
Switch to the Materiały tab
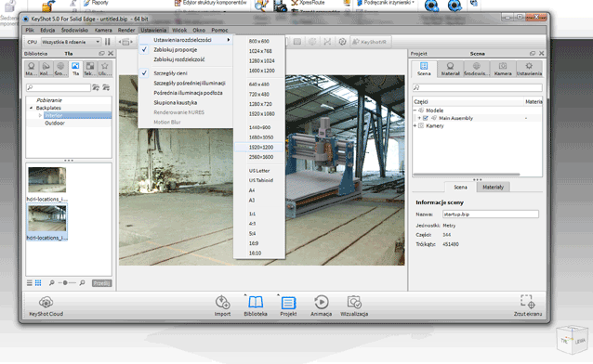point(494,187)
